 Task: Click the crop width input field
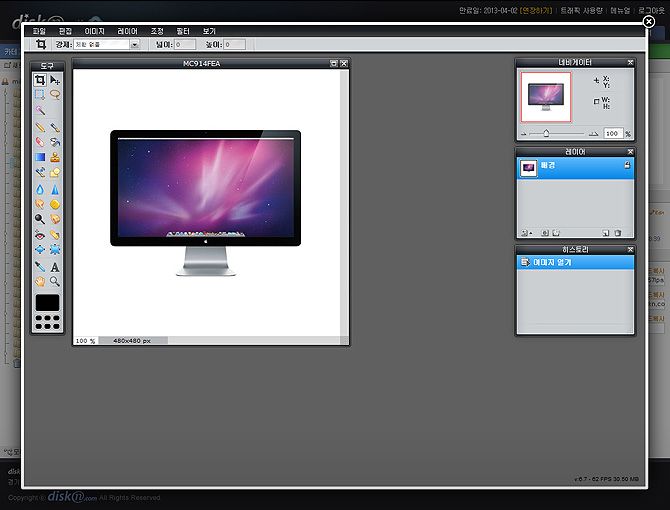pos(185,44)
